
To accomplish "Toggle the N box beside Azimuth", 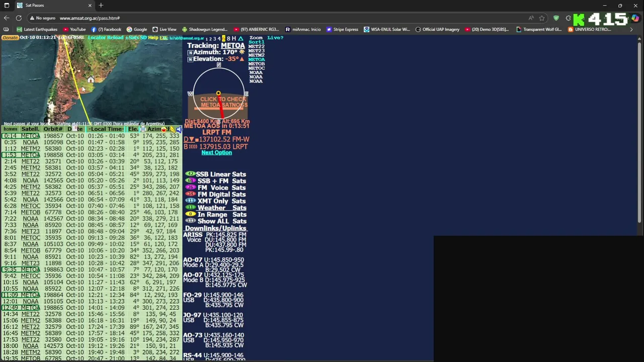I will [x=190, y=52].
